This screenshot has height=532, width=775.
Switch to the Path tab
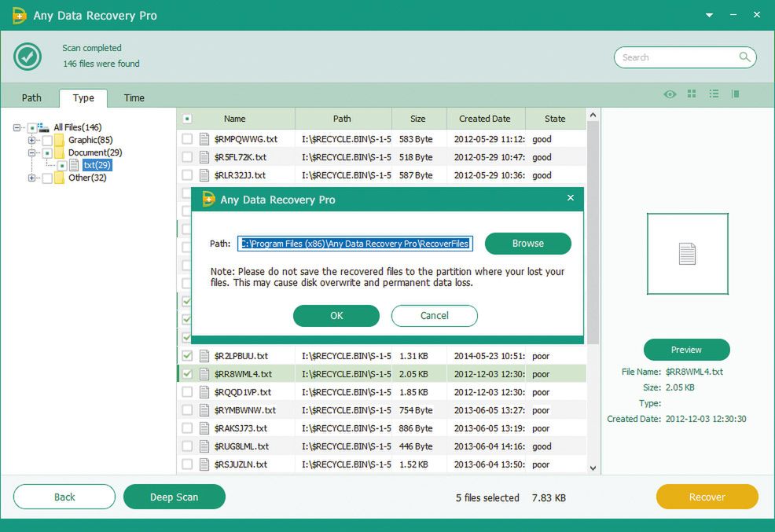[x=31, y=98]
